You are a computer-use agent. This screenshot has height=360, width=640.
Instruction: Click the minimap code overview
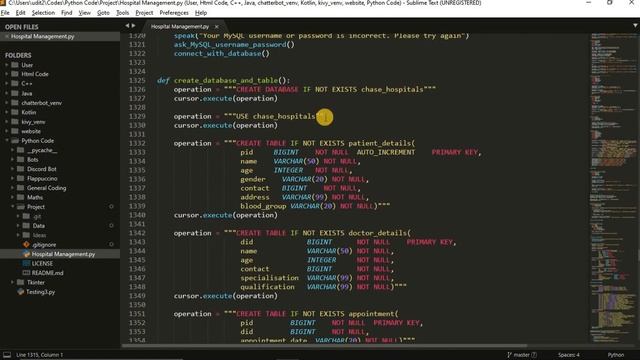(613, 188)
